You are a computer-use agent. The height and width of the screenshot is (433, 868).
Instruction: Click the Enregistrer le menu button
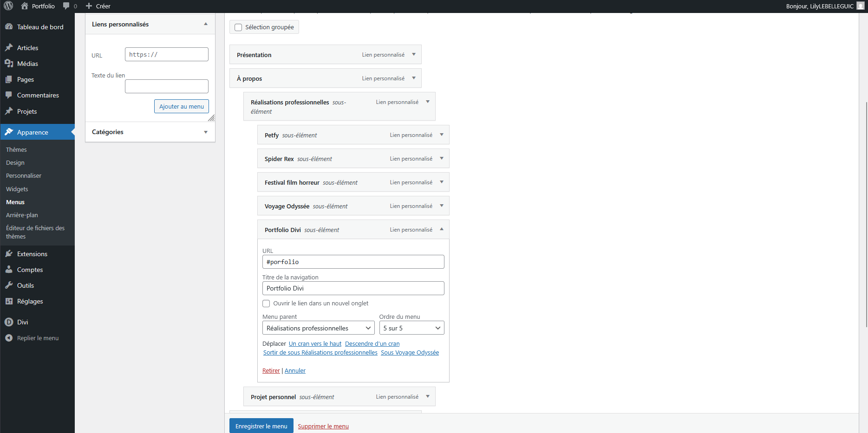[261, 426]
